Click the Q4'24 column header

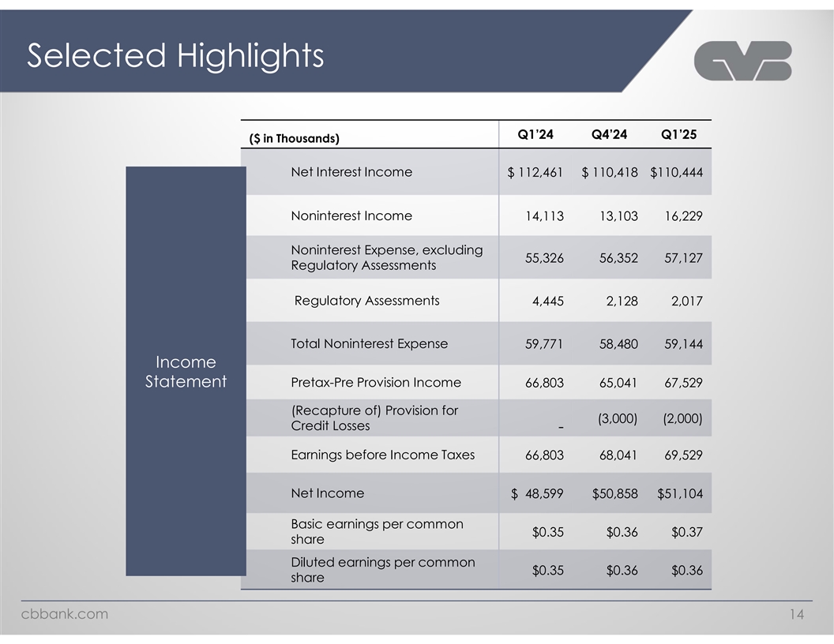tap(609, 134)
